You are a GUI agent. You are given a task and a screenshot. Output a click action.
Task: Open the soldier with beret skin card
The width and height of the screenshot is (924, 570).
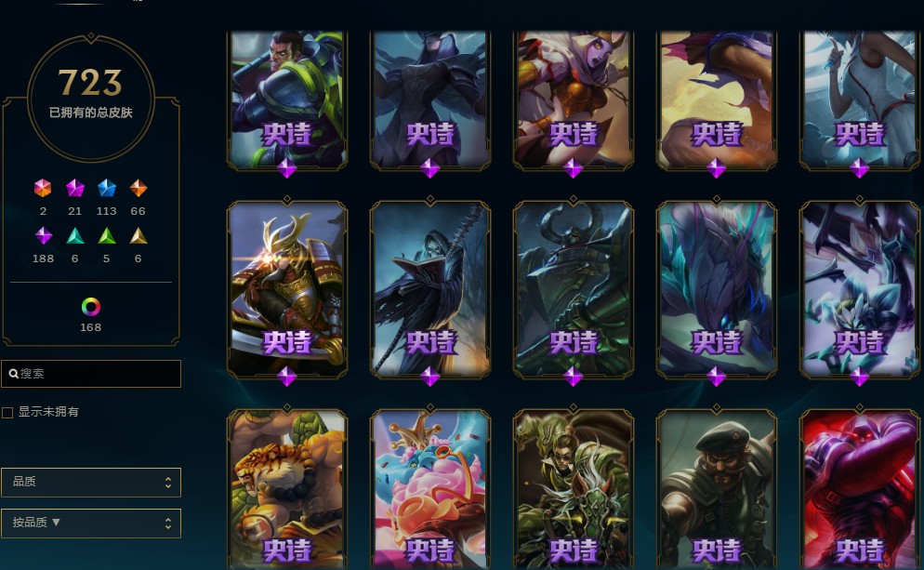point(717,489)
